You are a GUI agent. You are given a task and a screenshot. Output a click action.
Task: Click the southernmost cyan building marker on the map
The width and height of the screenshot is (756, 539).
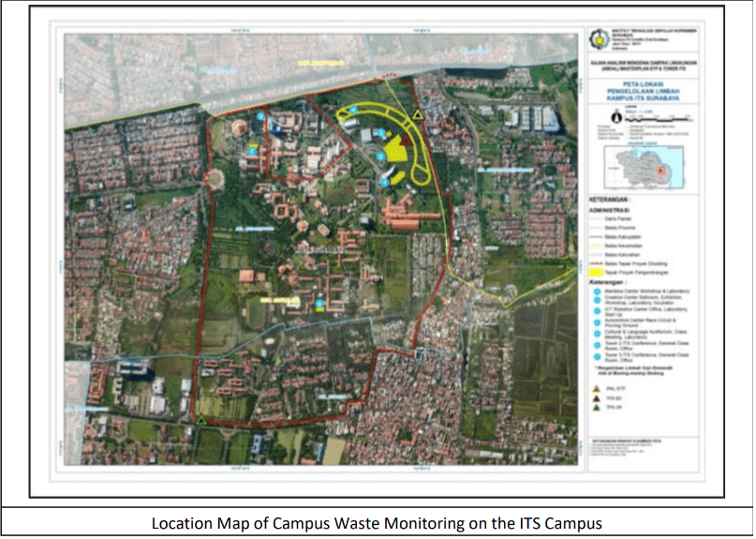tap(319, 304)
